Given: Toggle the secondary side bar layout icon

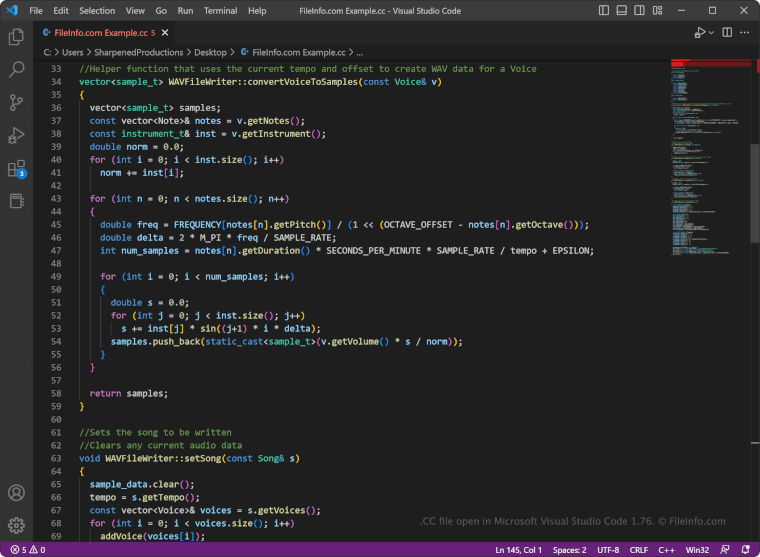Looking at the screenshot, I should coord(639,10).
